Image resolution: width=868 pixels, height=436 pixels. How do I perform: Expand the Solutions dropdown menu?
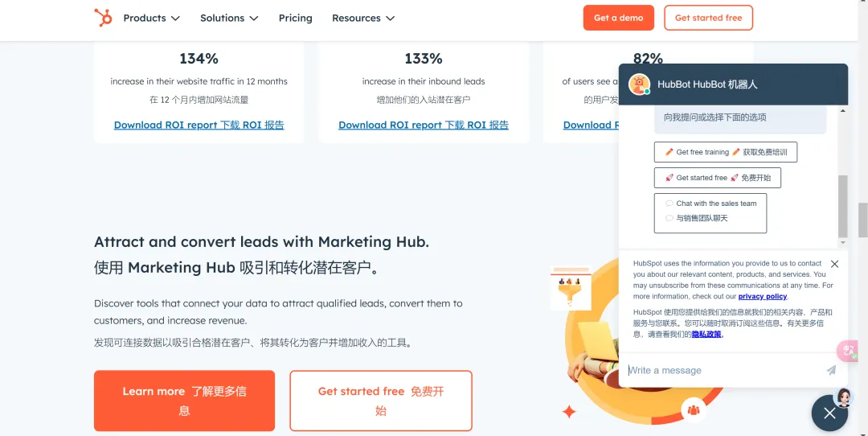229,18
